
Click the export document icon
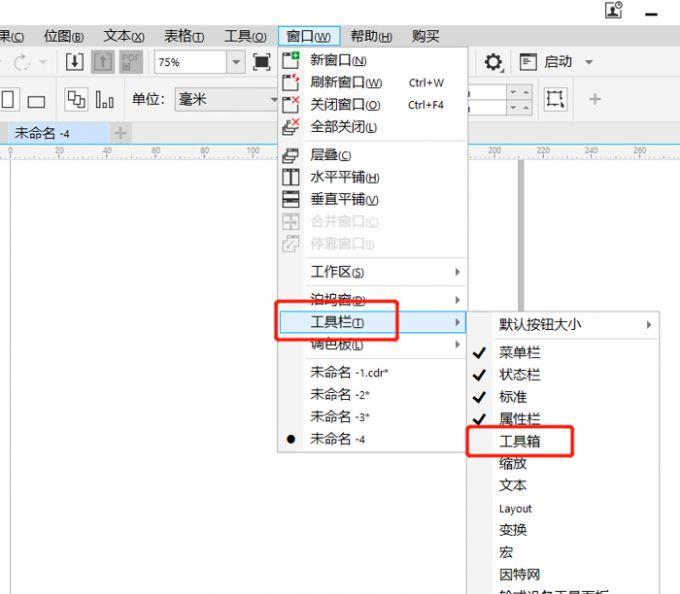click(103, 62)
